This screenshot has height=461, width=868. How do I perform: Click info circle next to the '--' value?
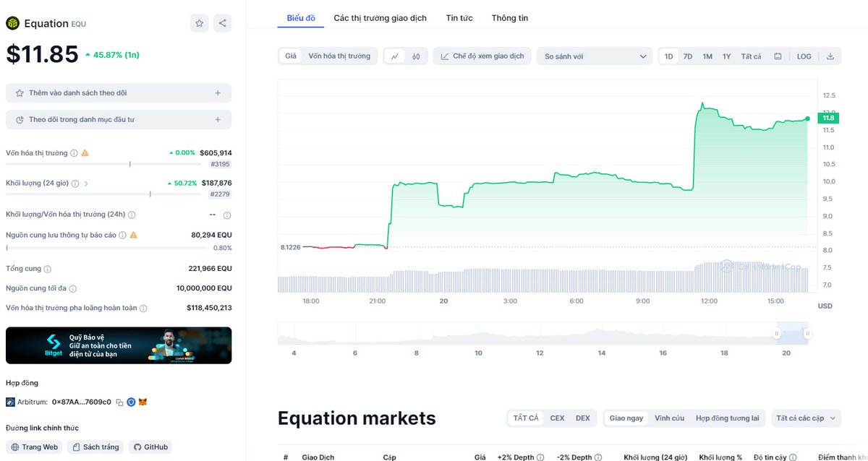click(227, 215)
